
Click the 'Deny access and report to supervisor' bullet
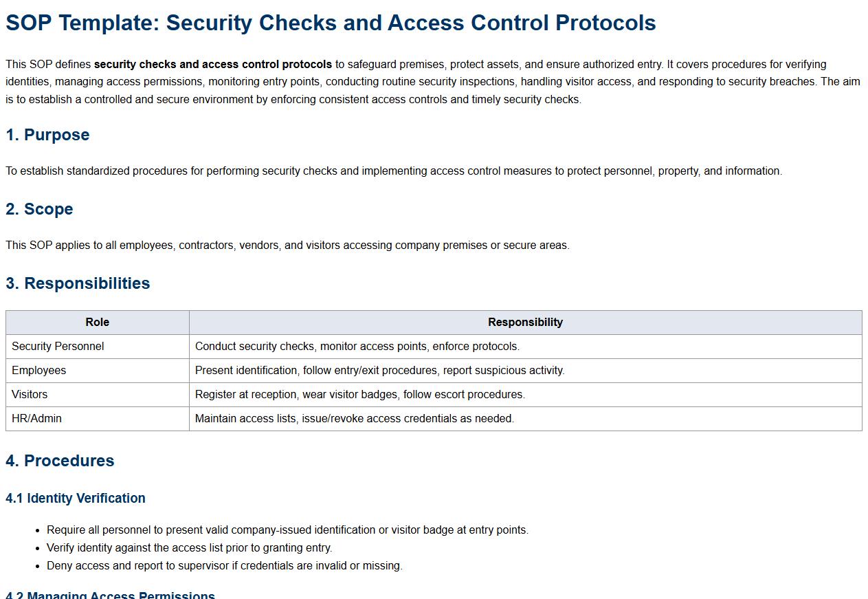[224, 565]
